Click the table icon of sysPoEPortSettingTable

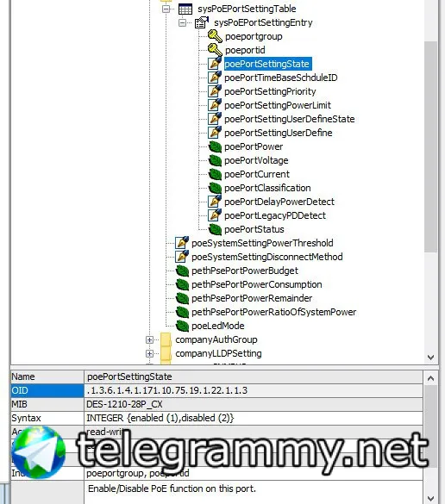pos(185,9)
